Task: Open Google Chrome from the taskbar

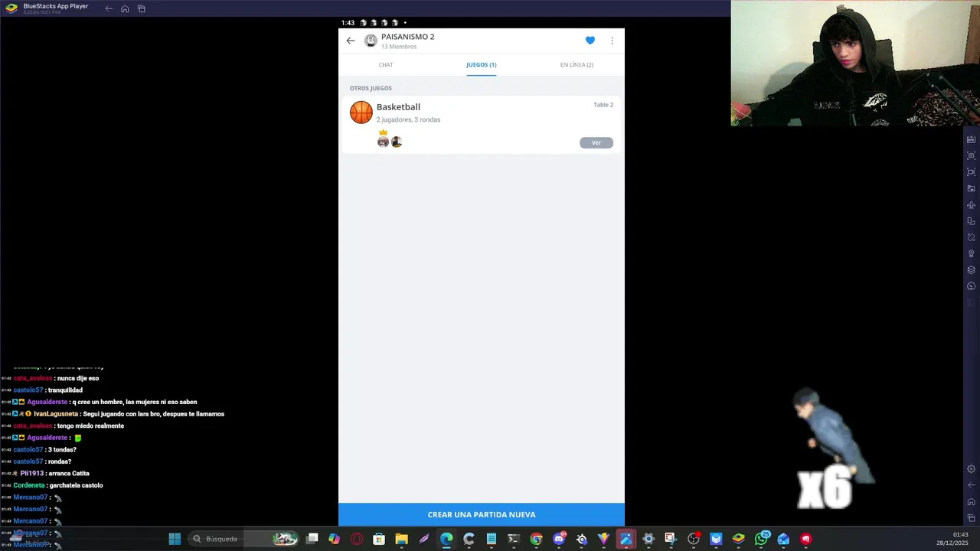Action: pos(537,539)
